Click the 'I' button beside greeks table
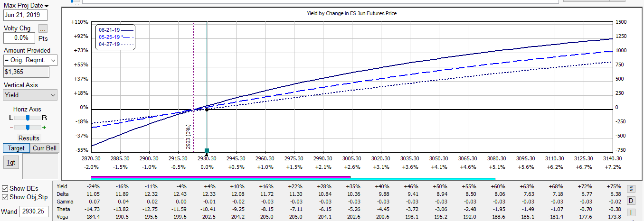Image resolution: width=644 pixels, height=221 pixels. (631, 212)
